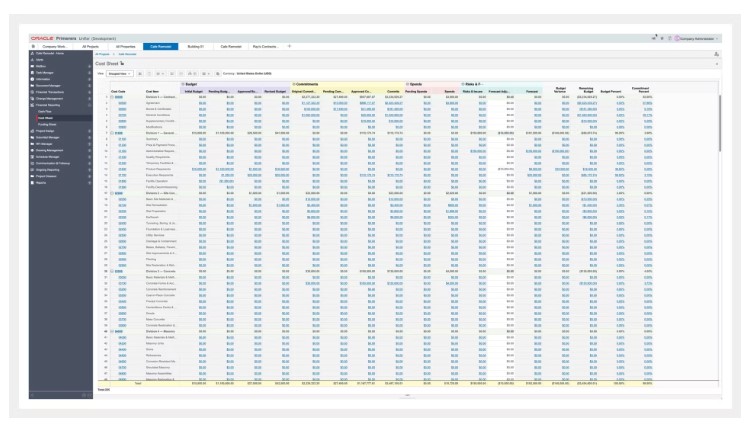The image size is (745, 440).
Task: Click the Project Closeout sidebar icon
Action: coord(32,176)
